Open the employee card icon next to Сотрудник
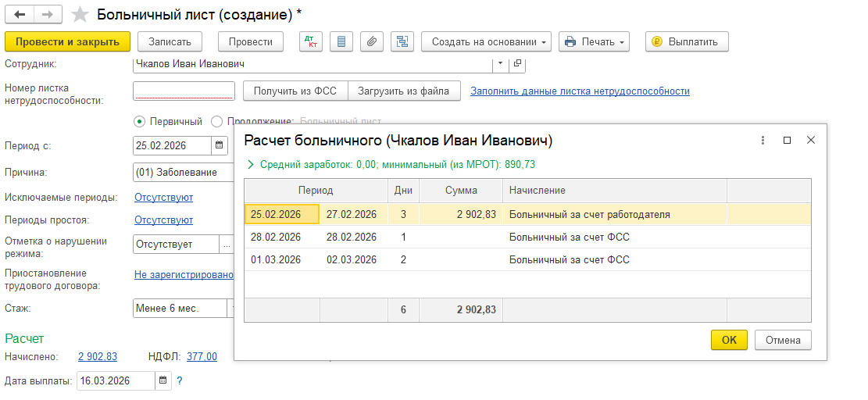 [x=517, y=63]
